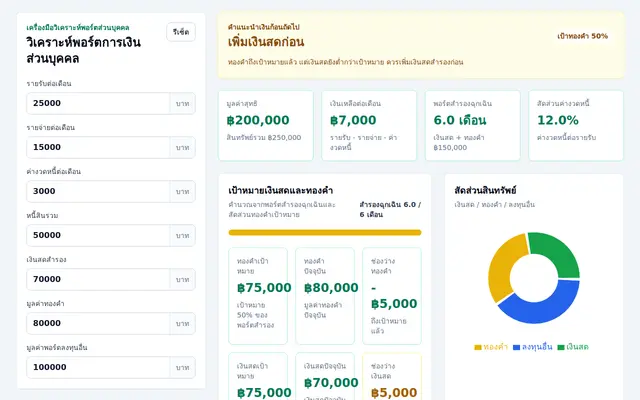Click the วิเคราะห์พอร์ตการเงินส่วนบุคคล title
Viewport: 640px width, 400px height.
(x=84, y=50)
